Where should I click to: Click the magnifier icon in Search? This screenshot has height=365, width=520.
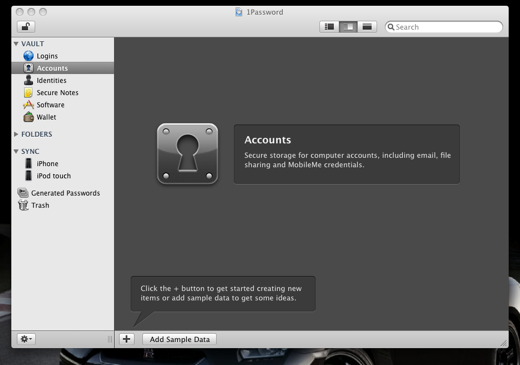pos(391,27)
